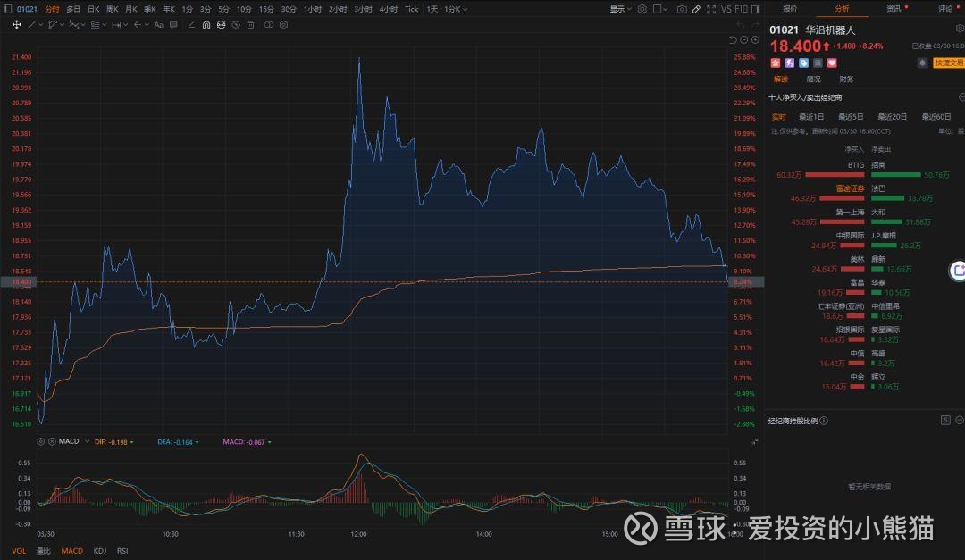Switch to the 简况 overview sub-tab
This screenshot has width=965, height=560.
pyautogui.click(x=814, y=79)
